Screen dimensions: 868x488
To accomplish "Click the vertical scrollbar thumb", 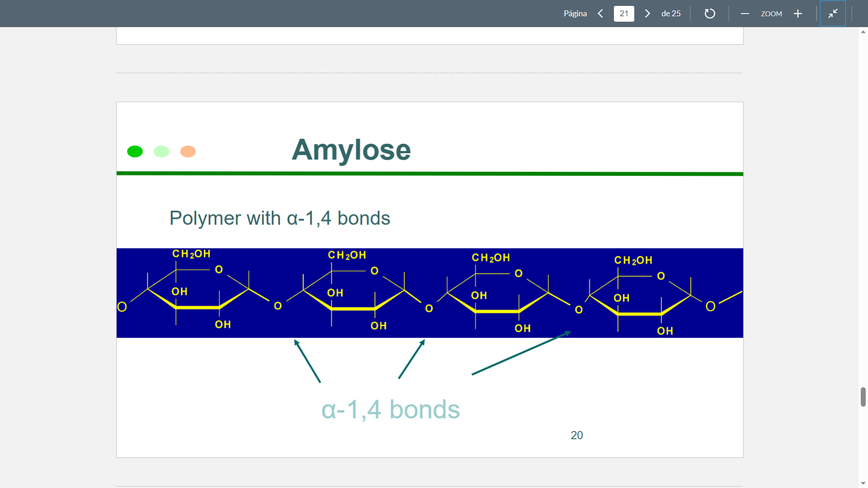I will click(863, 397).
